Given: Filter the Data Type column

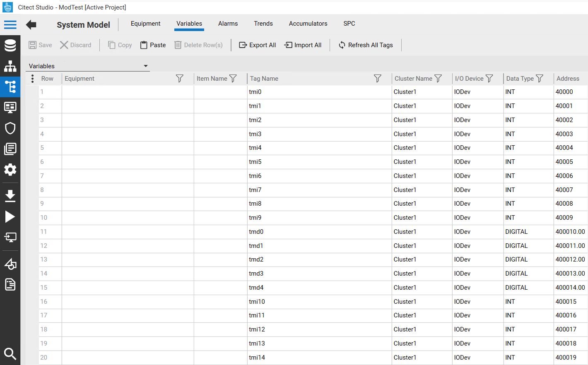Looking at the screenshot, I should [x=540, y=79].
